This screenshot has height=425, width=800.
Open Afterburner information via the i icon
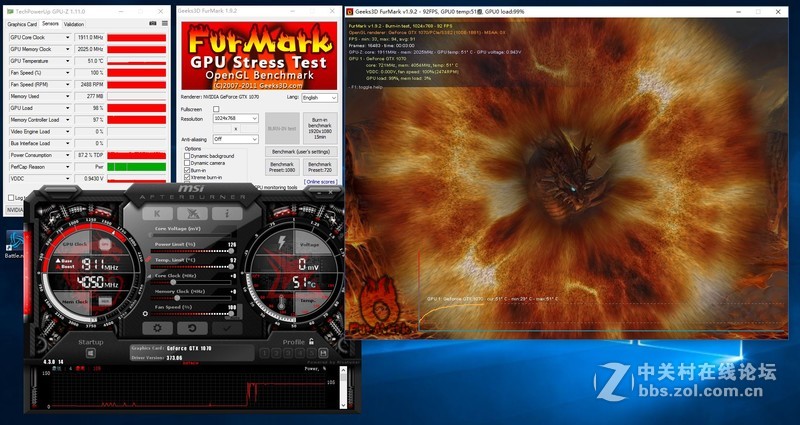pyautogui.click(x=227, y=212)
